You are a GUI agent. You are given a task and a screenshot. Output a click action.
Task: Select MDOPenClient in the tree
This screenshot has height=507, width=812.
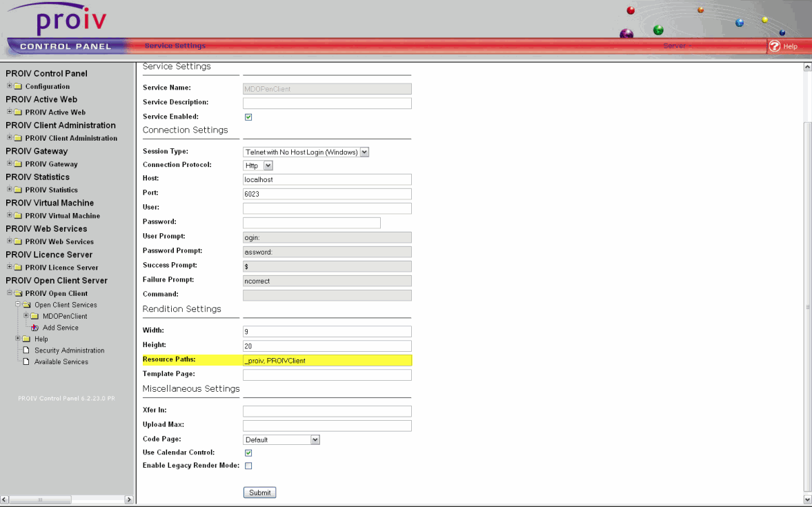(65, 317)
